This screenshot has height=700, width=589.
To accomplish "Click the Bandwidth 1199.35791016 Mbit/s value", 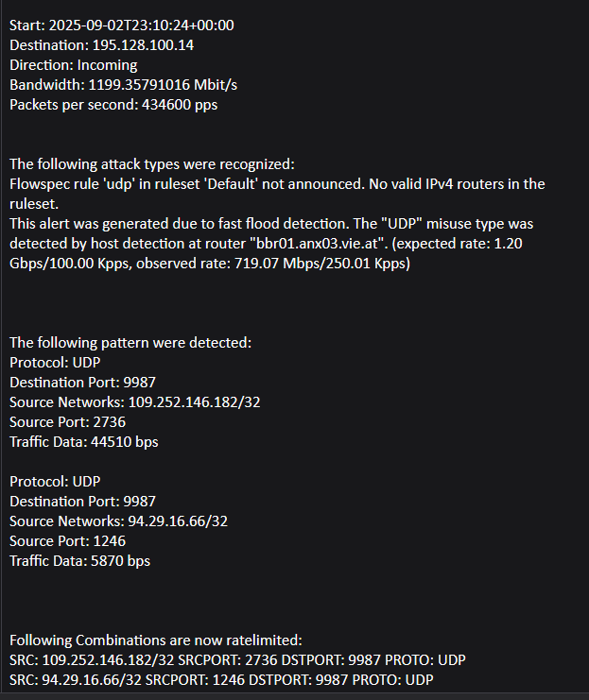I will (163, 85).
